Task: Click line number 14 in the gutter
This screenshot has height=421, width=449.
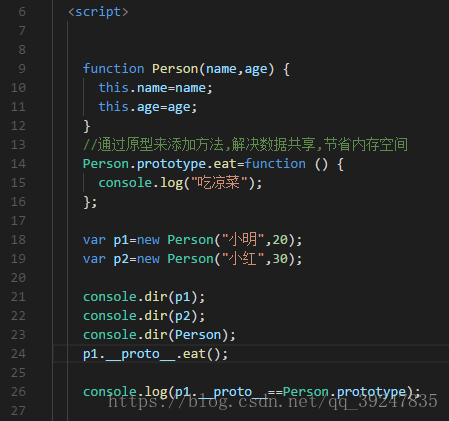Action: pyautogui.click(x=18, y=164)
